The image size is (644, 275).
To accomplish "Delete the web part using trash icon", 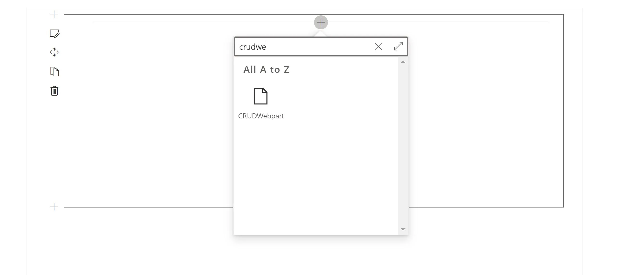I will point(55,92).
